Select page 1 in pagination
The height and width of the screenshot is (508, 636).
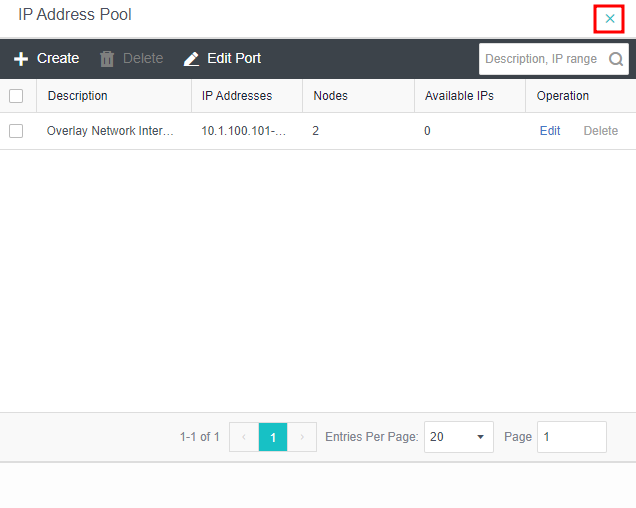273,437
